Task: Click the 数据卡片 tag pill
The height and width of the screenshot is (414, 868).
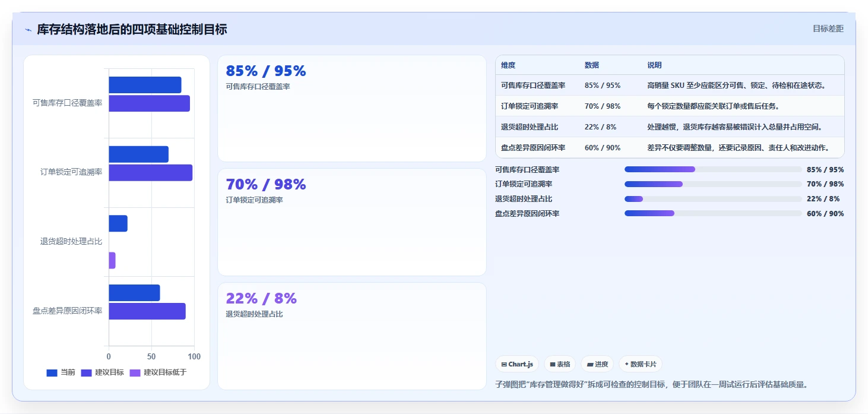Action: (641, 364)
